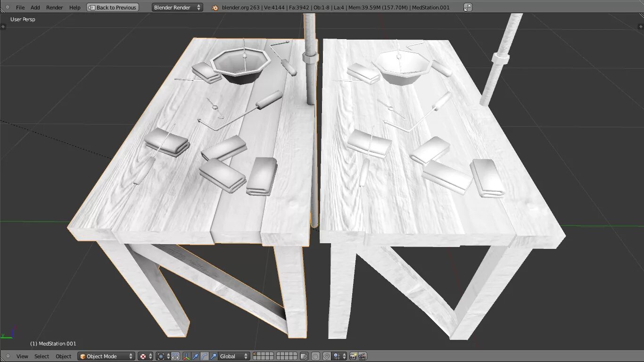Open the File menu
Viewport: 644px width, 362px height.
20,7
